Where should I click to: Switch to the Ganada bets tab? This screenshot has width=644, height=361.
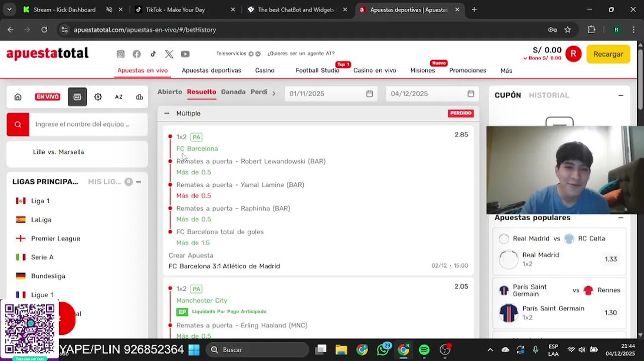pos(233,92)
